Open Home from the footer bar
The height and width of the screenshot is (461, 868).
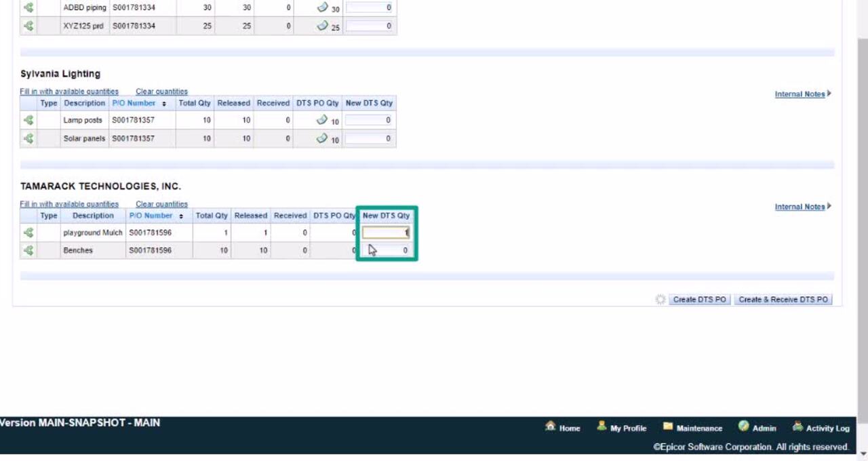point(563,427)
